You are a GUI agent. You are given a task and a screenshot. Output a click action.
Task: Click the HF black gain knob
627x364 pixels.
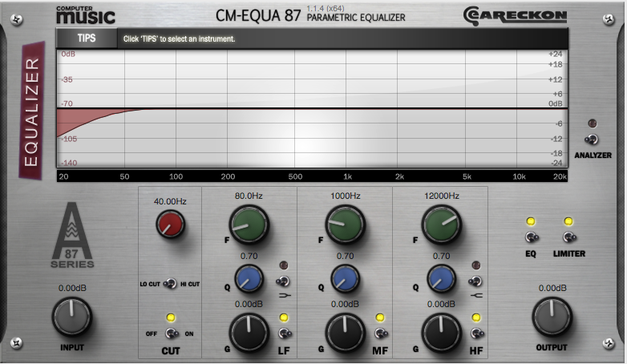point(442,333)
